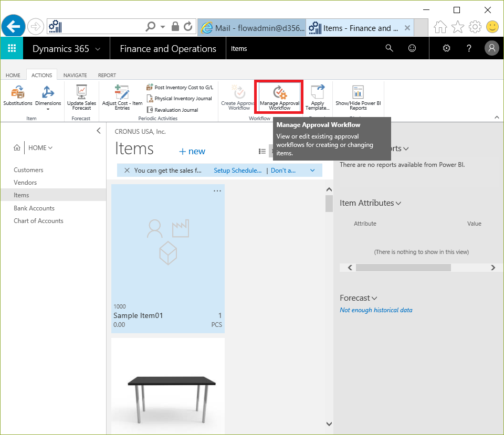Screen dimensions: 504x435
Task: Switch to list view layout icon
Action: coord(262,151)
